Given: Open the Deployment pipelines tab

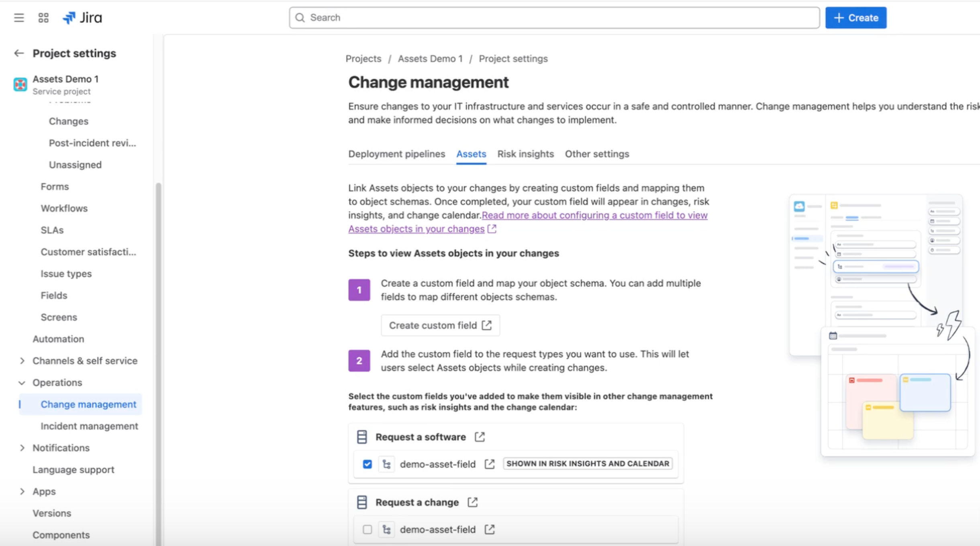Looking at the screenshot, I should tap(396, 154).
